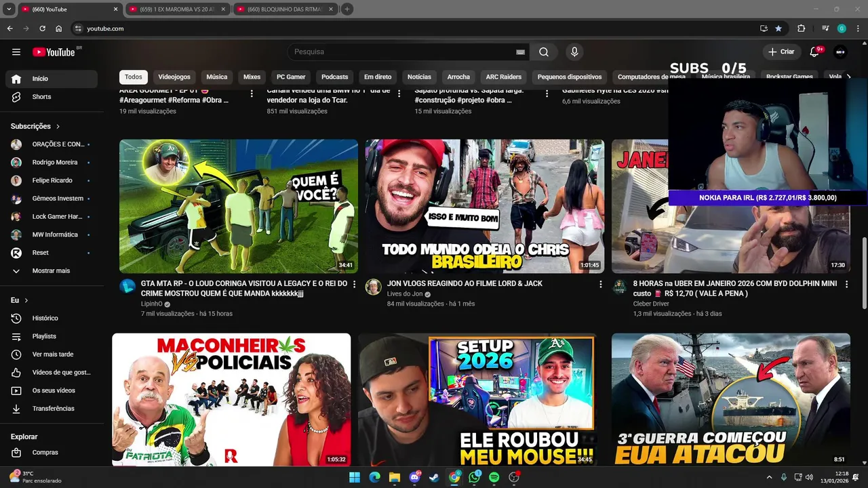868x488 pixels.
Task: Open Transferências in the sidebar
Action: tap(52, 409)
